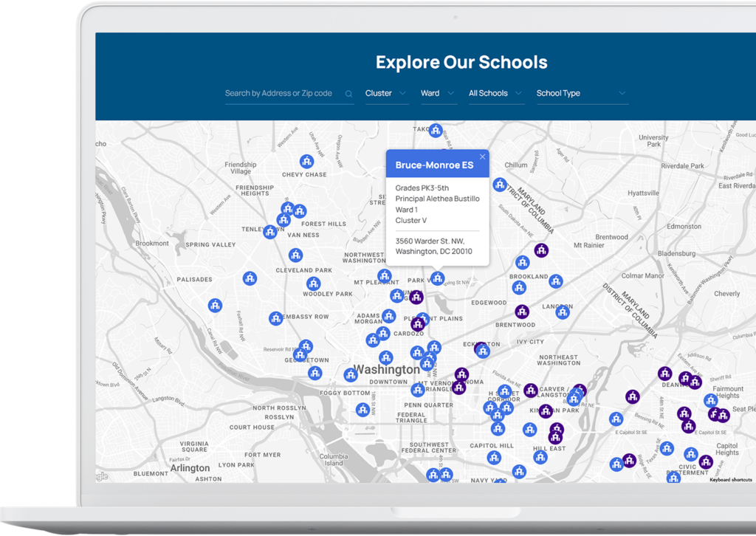Click the school marker above Mt Pleasant label
The width and height of the screenshot is (756, 536).
coord(384,276)
